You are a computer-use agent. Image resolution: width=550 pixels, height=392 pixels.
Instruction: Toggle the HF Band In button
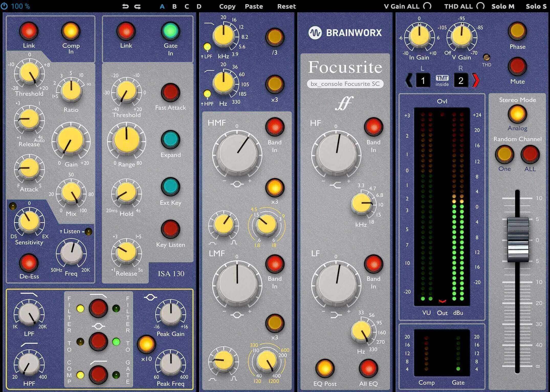pos(373,127)
